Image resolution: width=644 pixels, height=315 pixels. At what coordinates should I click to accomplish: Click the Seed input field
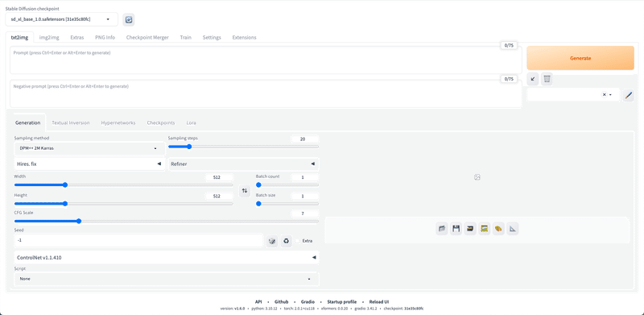138,241
